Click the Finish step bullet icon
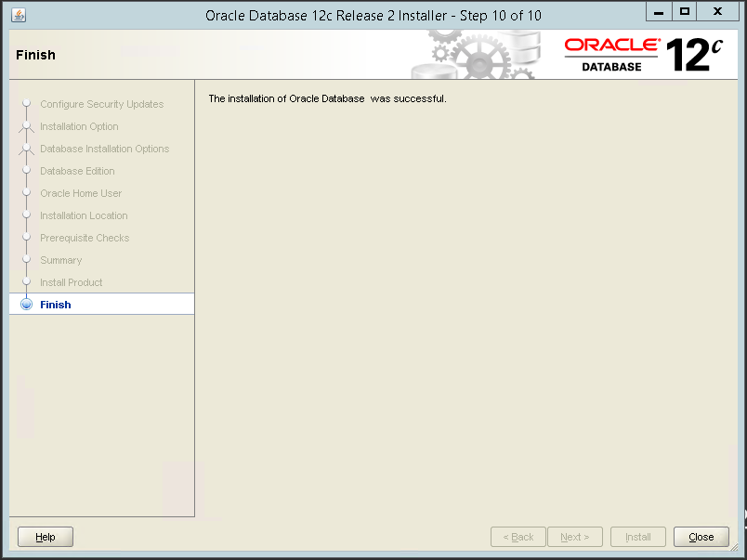This screenshot has width=747, height=560. coord(27,305)
